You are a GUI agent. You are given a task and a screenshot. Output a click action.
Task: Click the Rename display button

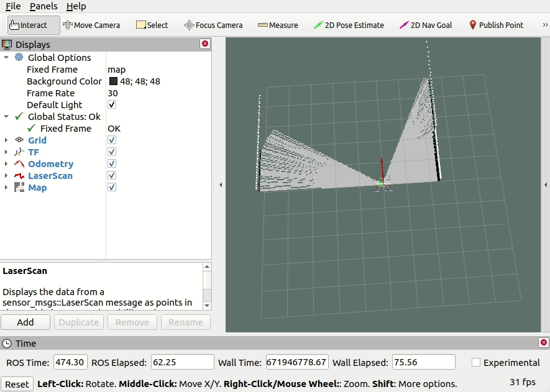[186, 322]
